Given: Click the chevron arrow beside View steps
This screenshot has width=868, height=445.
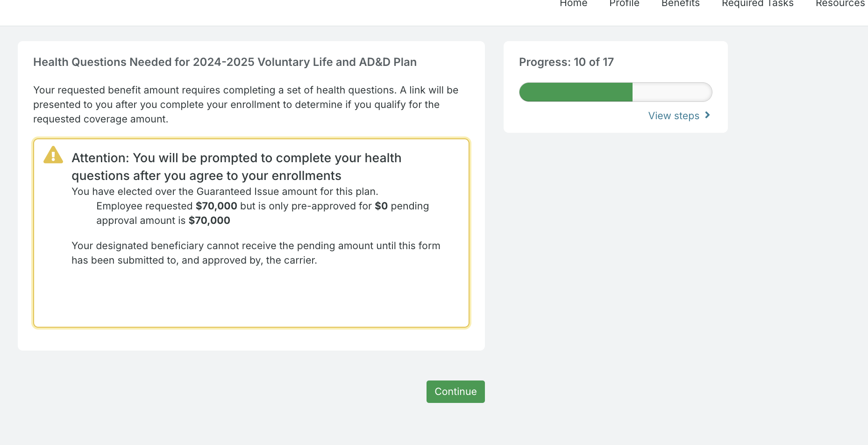Looking at the screenshot, I should point(707,115).
